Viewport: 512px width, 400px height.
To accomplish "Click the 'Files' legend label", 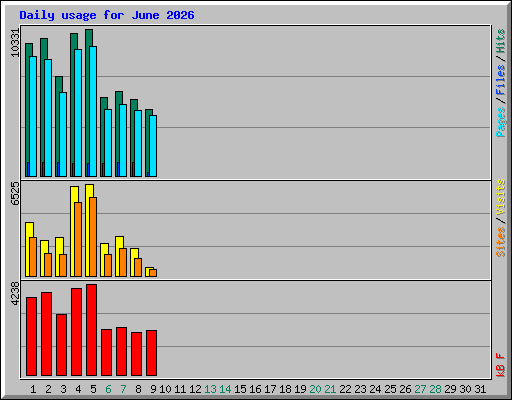I will tap(501, 80).
